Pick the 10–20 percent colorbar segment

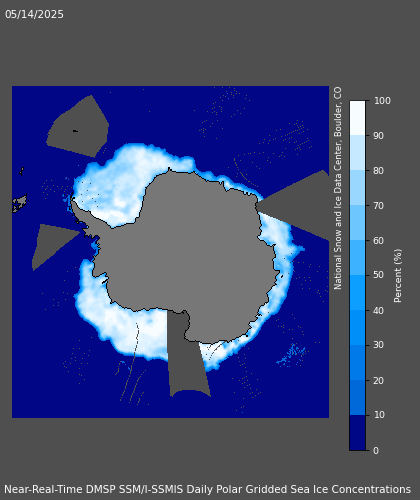(x=357, y=398)
